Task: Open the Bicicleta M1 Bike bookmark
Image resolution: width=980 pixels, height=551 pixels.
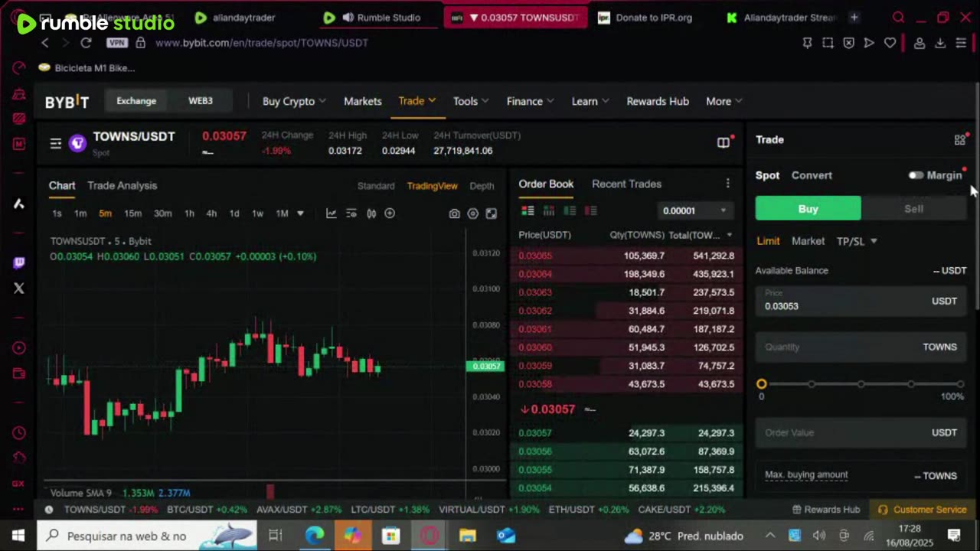Action: coord(87,68)
